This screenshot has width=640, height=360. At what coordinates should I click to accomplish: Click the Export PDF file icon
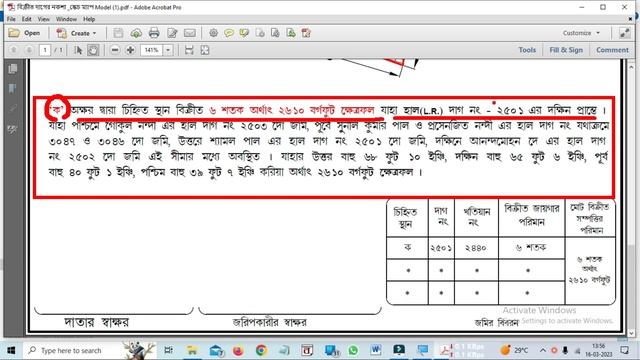point(275,33)
